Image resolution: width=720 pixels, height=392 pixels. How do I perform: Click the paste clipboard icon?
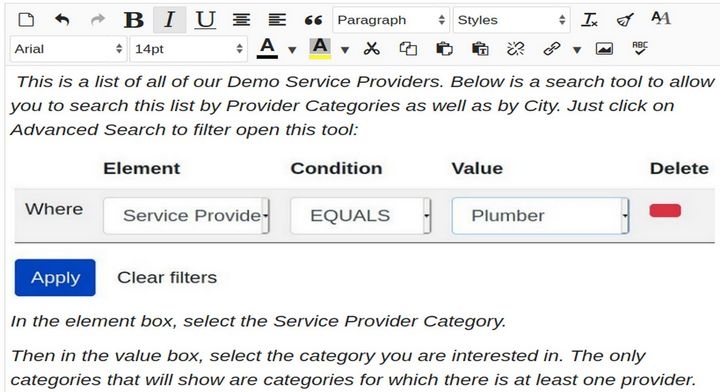444,48
